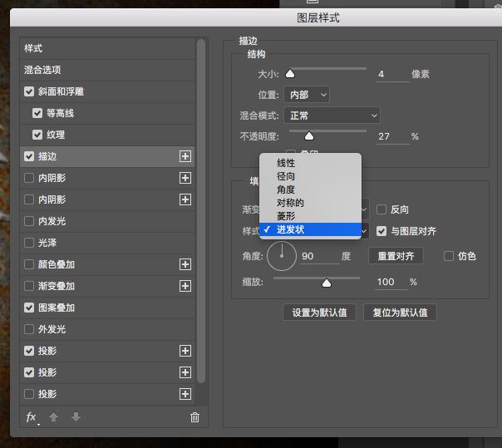Click the 设置为默认值 button

click(x=319, y=313)
